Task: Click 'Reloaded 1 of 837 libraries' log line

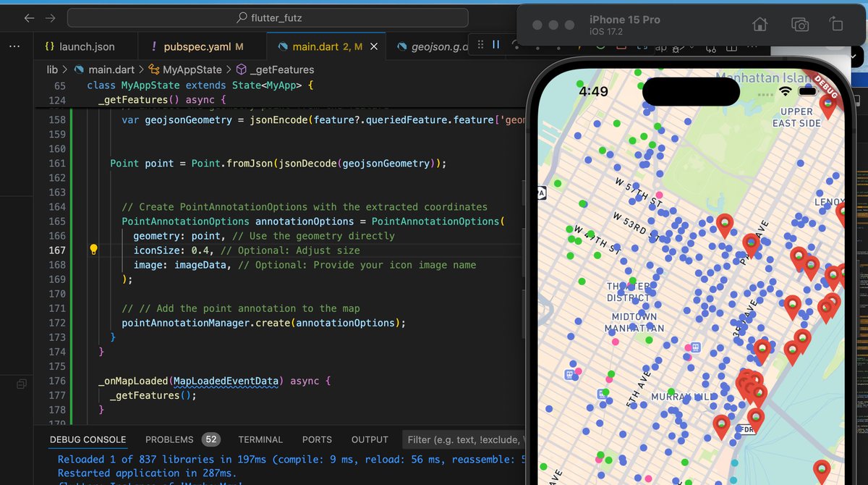Action: click(x=292, y=459)
